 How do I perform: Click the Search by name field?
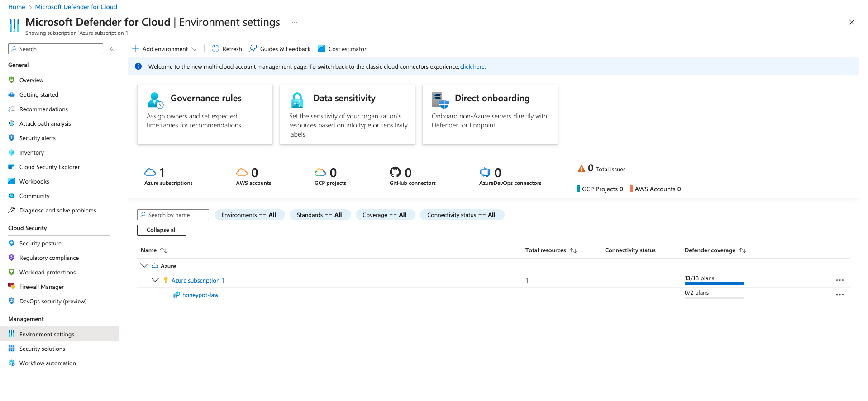[173, 215]
